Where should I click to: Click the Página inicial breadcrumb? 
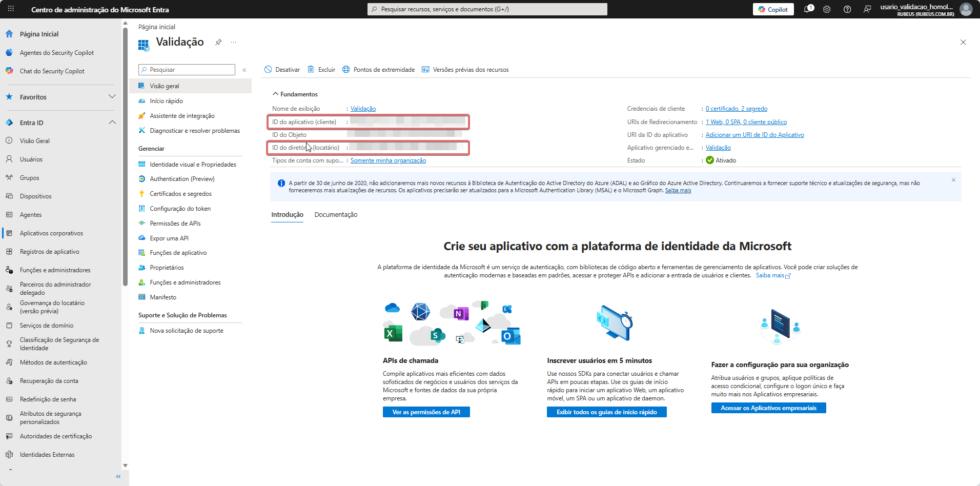157,27
